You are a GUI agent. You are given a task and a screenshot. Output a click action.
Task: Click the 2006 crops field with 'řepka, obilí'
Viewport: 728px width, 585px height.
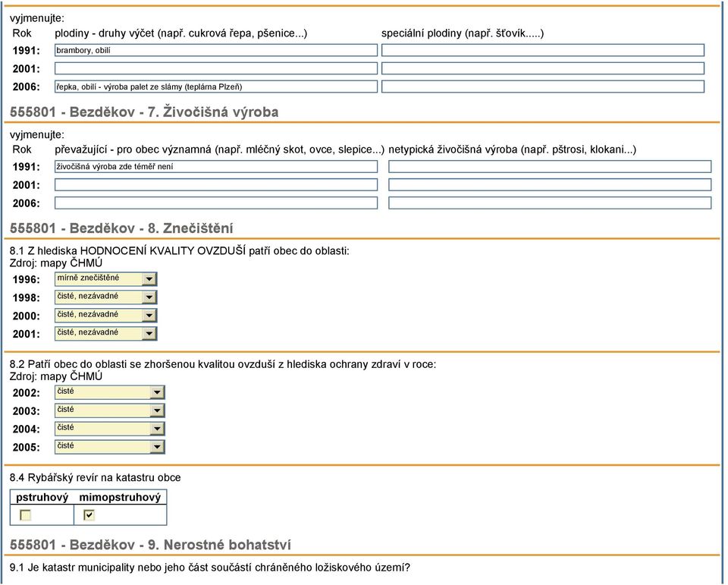coord(216,86)
